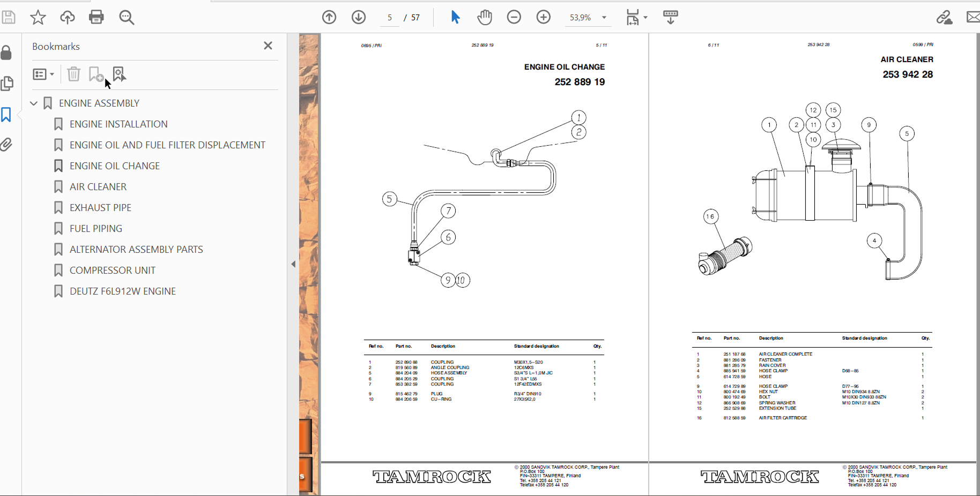
Task: Delete the selected bookmark
Action: tap(74, 74)
